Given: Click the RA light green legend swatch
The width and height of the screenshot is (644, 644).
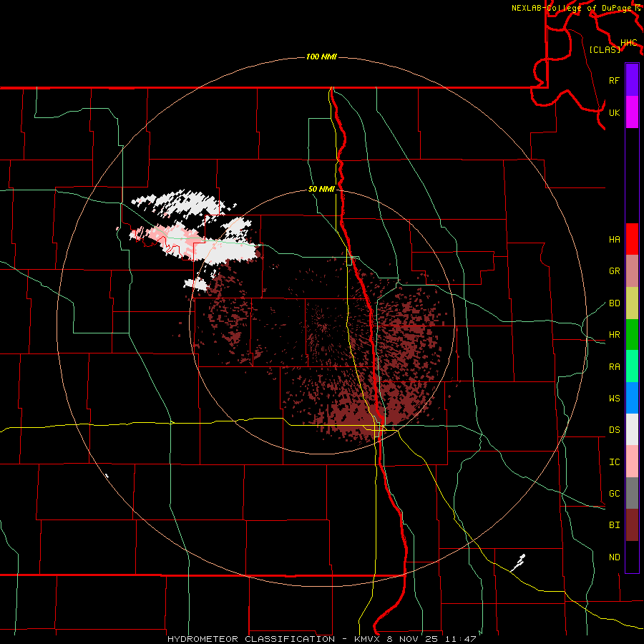Looking at the screenshot, I should pyautogui.click(x=632, y=366).
